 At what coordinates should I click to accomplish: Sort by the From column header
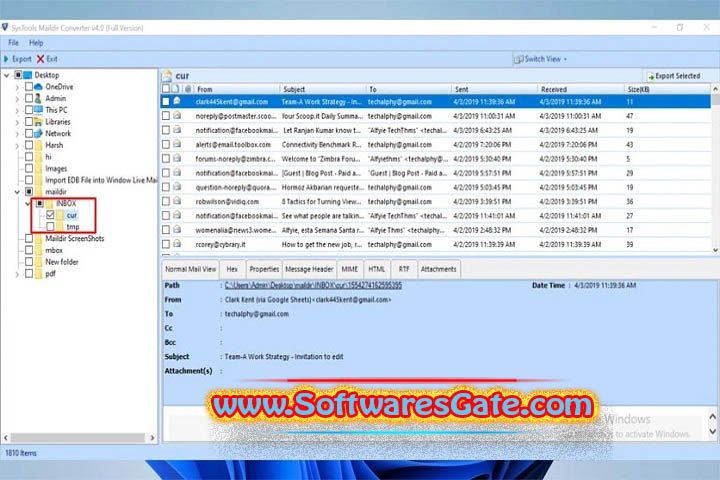pyautogui.click(x=237, y=89)
